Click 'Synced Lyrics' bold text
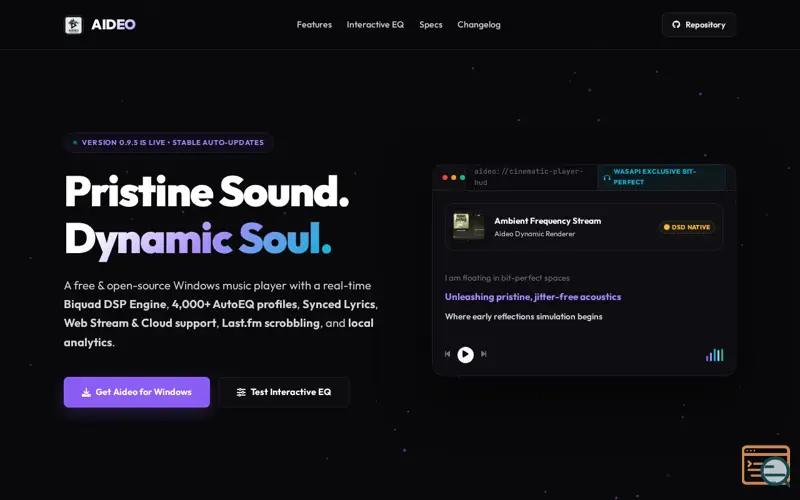The height and width of the screenshot is (500, 800). (x=339, y=304)
